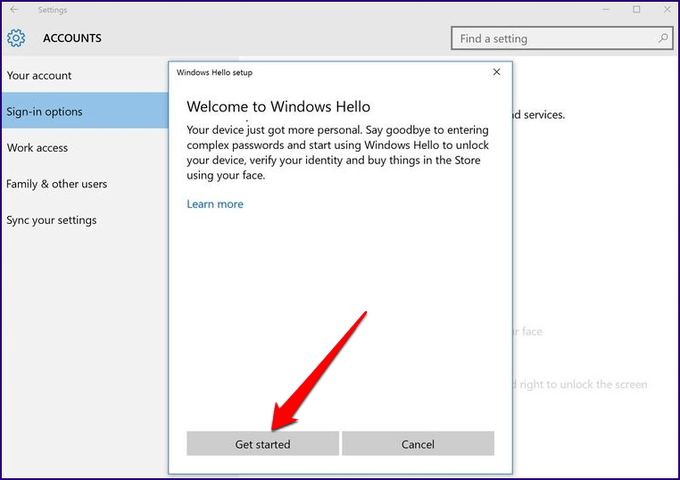Follow the Learn more link
The image size is (680, 480).
pyautogui.click(x=215, y=204)
